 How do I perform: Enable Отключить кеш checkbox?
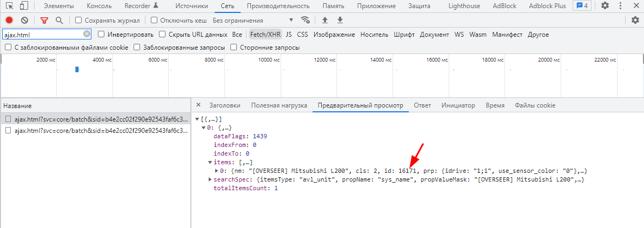pyautogui.click(x=154, y=20)
